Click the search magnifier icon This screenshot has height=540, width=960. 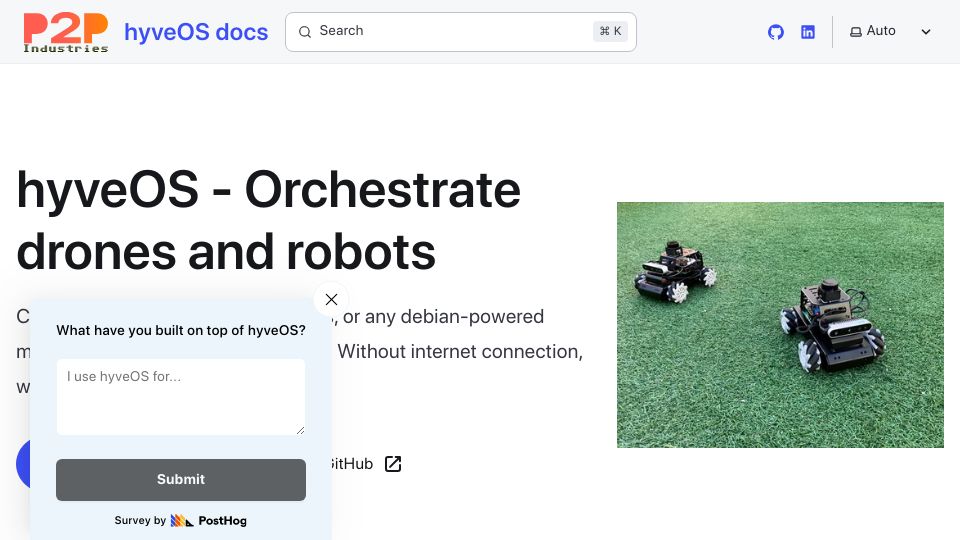pos(305,32)
